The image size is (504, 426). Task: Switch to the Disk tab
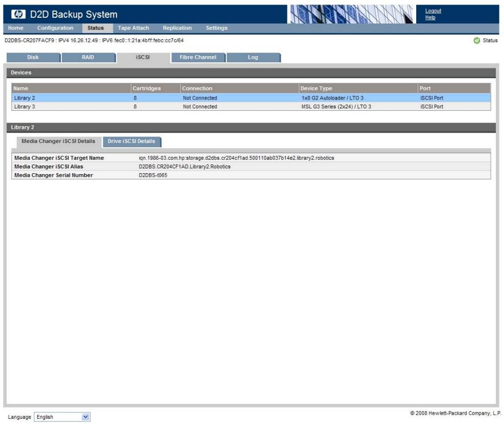(x=33, y=57)
